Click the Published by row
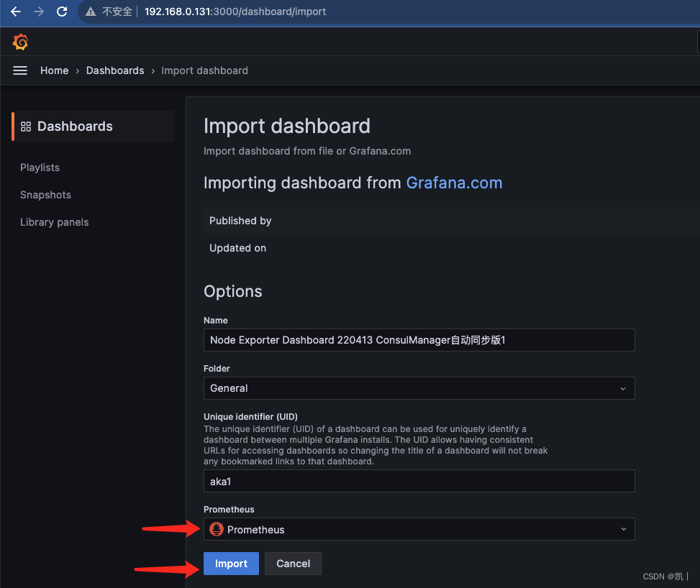This screenshot has width=700, height=588. coord(452,221)
